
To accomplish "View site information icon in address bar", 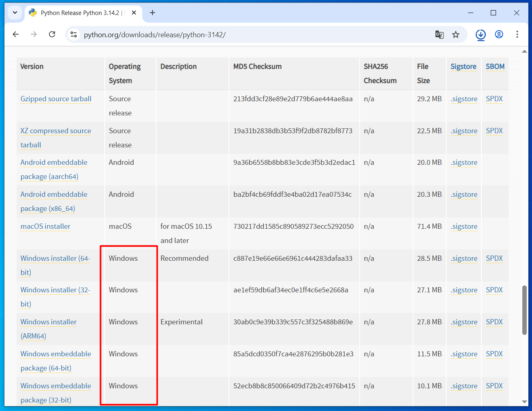I will coord(74,35).
